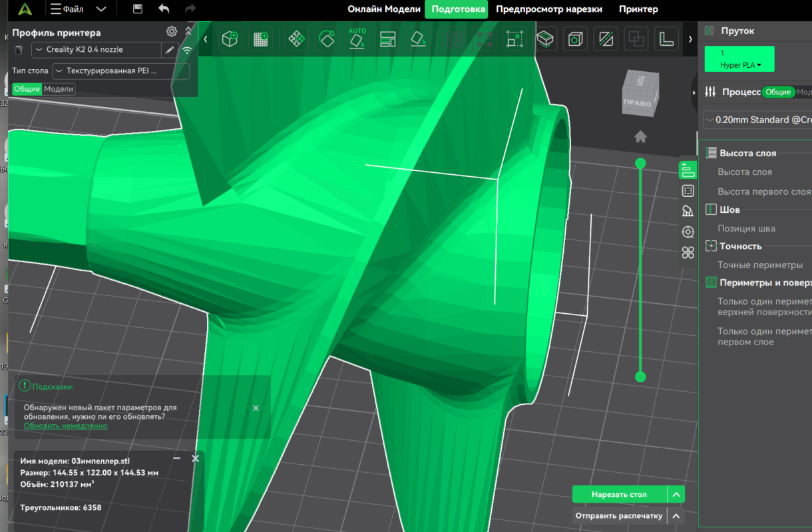This screenshot has height=532, width=812.
Task: Reset the view with the home icon
Action: click(640, 137)
